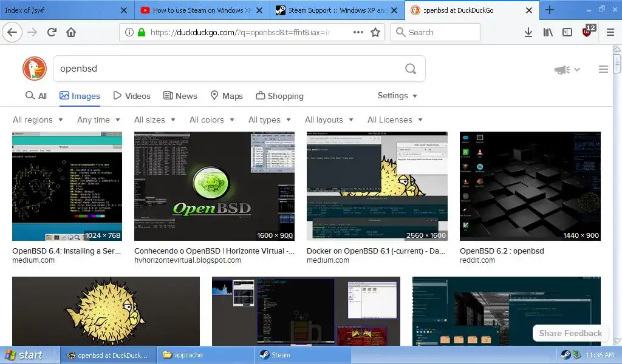
Task: Click Conhecendo o OpenBSD title link
Action: 214,251
